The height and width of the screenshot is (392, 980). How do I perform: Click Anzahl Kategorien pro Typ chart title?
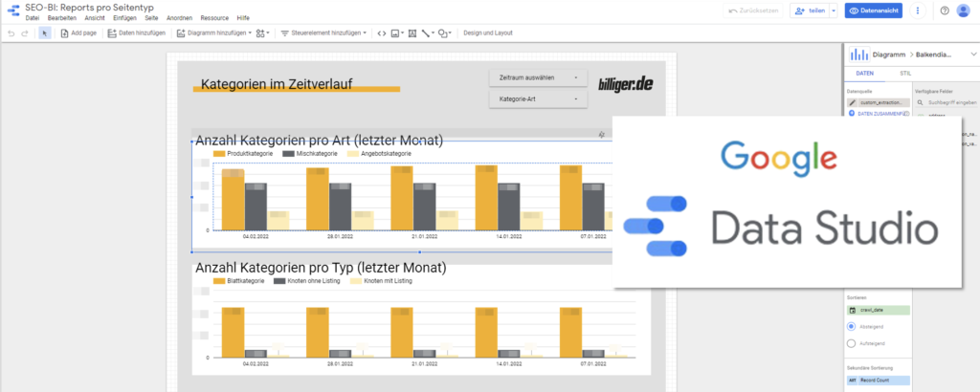coord(321,269)
